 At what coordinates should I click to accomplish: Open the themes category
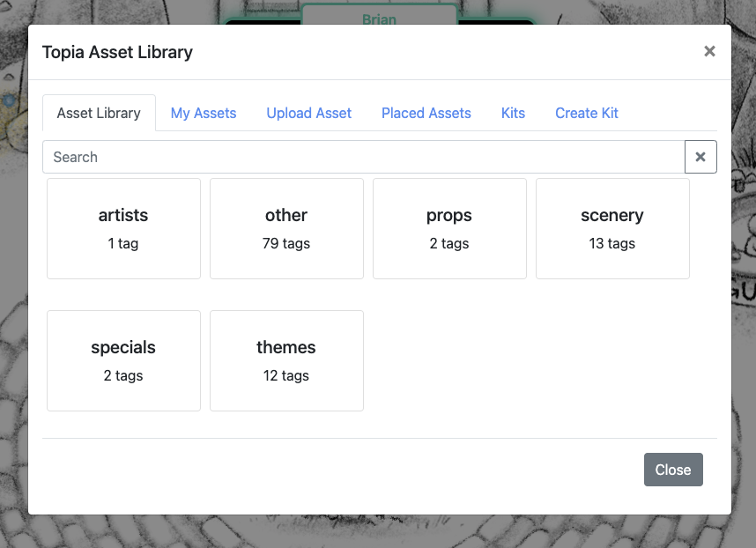click(x=286, y=360)
